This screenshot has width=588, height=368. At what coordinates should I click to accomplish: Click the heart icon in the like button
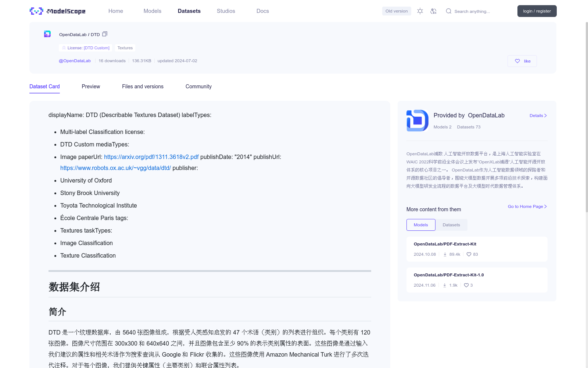pyautogui.click(x=517, y=61)
